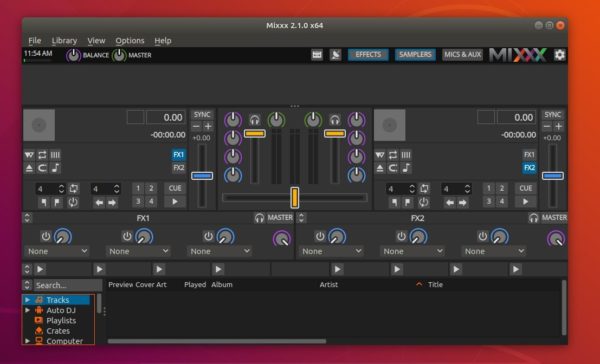Screen dimensions: 600x364
Task: Open first None effect dropdown in FX1
Action: [x=57, y=251]
